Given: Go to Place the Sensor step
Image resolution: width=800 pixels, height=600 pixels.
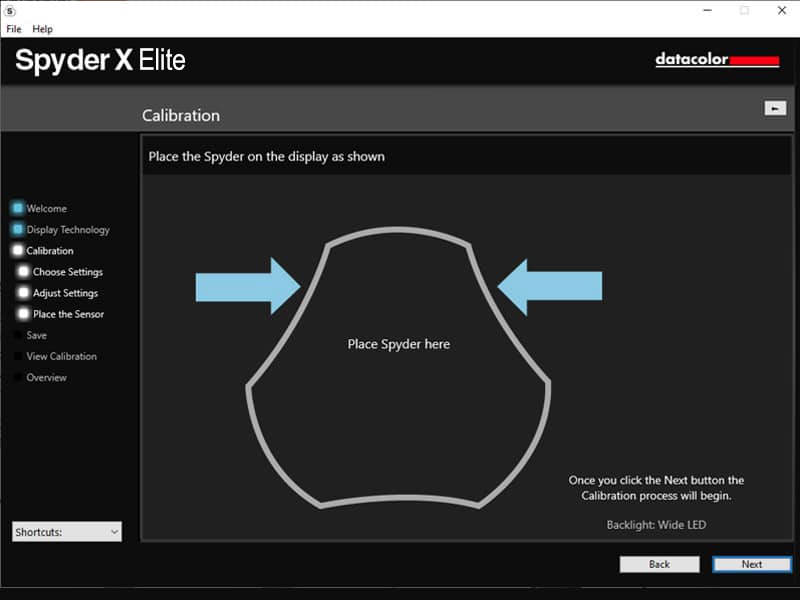Looking at the screenshot, I should tap(68, 314).
